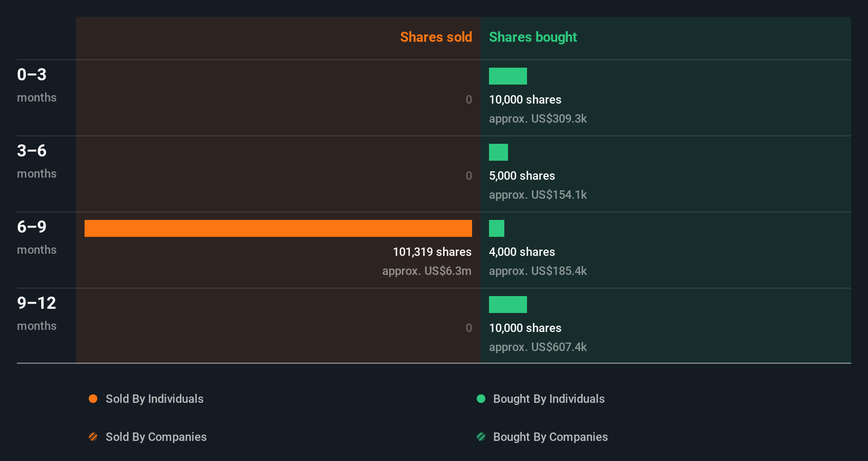Click the 6–9 row heading
This screenshot has width=868, height=461.
[x=32, y=227]
